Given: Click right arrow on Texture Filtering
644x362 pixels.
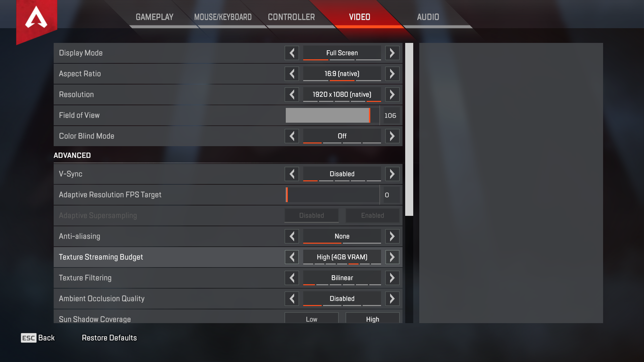Looking at the screenshot, I should click(392, 278).
